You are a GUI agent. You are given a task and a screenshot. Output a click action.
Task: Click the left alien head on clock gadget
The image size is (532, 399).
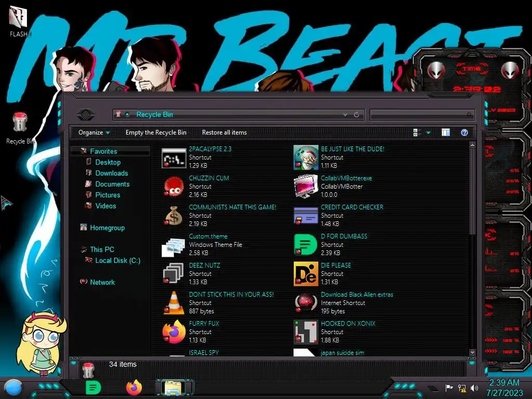tap(436, 71)
